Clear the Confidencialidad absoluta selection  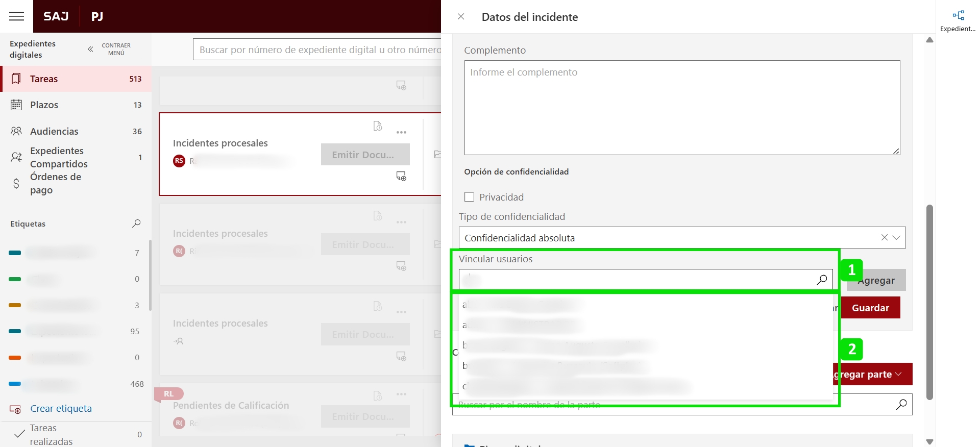click(x=884, y=238)
